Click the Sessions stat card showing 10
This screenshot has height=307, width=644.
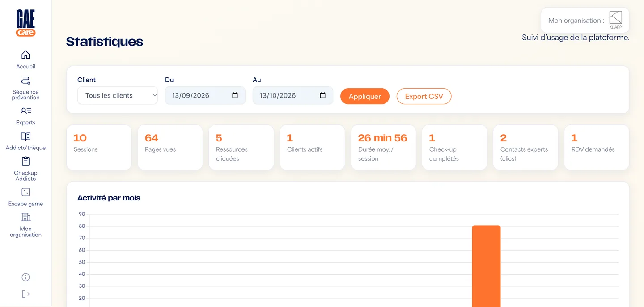[99, 147]
